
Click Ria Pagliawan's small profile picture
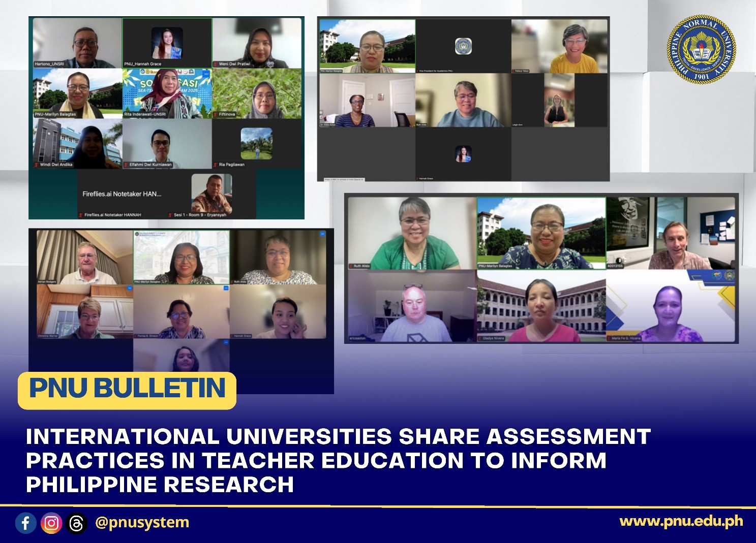click(x=256, y=143)
